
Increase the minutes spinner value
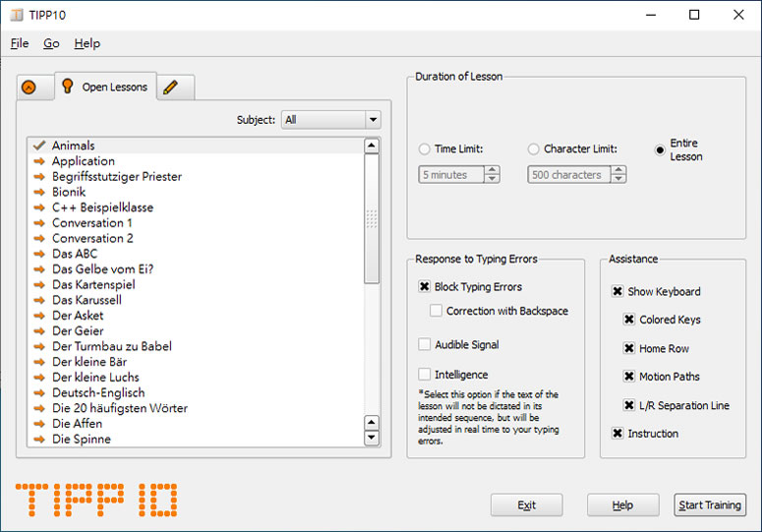click(492, 170)
